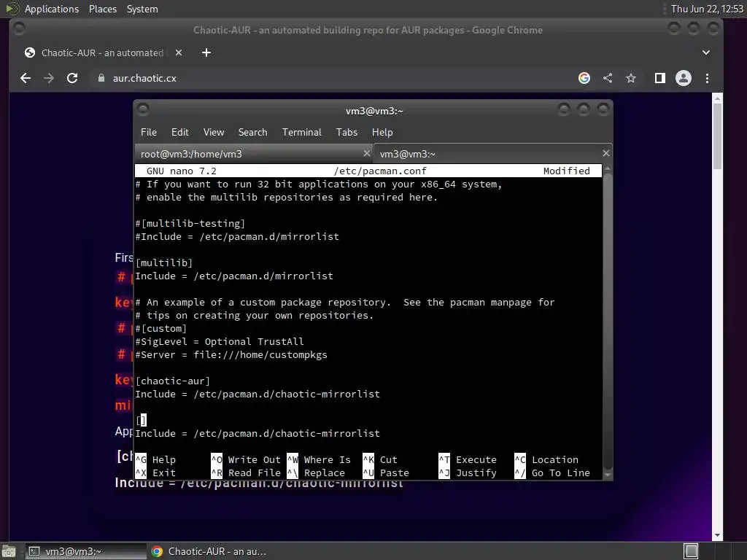Screen dimensions: 747x560
Task: Click the #[multilib-testing] line
Action: pyautogui.click(x=190, y=223)
